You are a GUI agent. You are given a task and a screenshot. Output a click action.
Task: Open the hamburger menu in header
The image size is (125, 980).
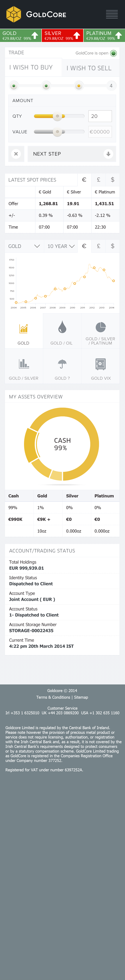[112, 14]
